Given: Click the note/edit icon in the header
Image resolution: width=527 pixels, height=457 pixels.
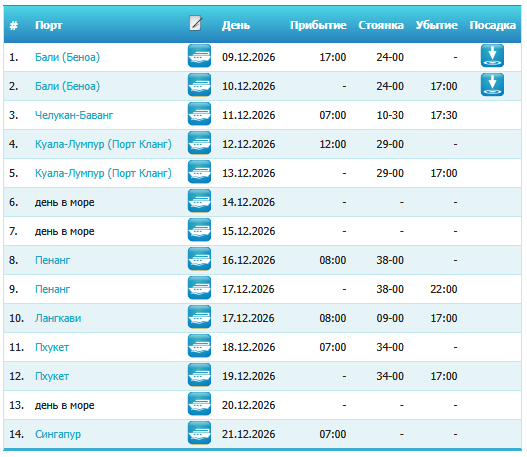Looking at the screenshot, I should (195, 23).
